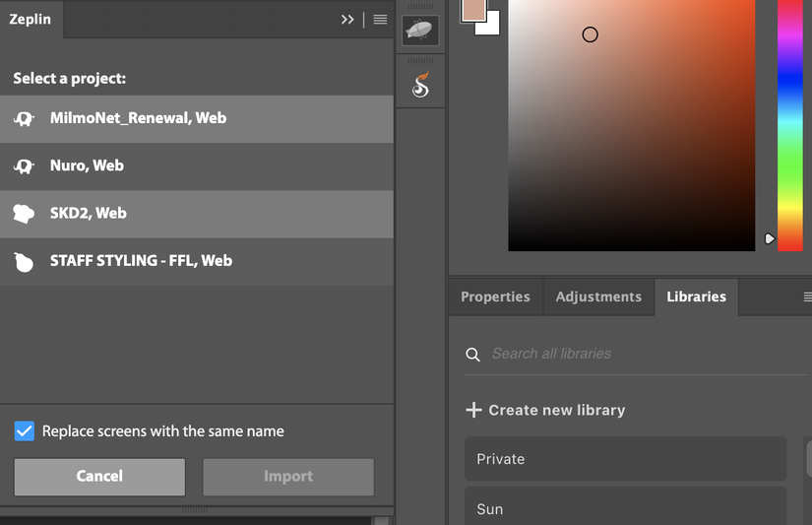This screenshot has height=525, width=812.
Task: Switch to the Properties tab
Action: tap(496, 296)
